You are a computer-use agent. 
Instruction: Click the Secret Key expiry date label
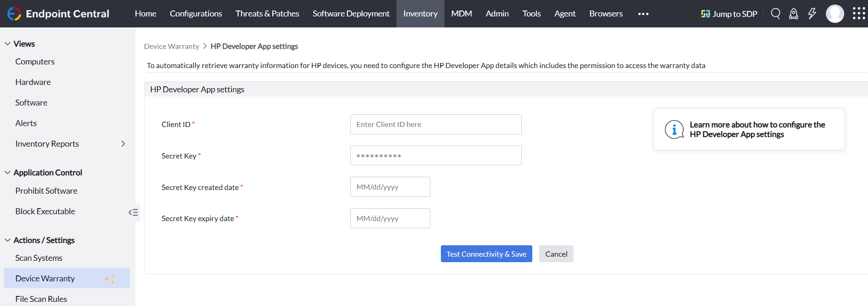click(198, 219)
